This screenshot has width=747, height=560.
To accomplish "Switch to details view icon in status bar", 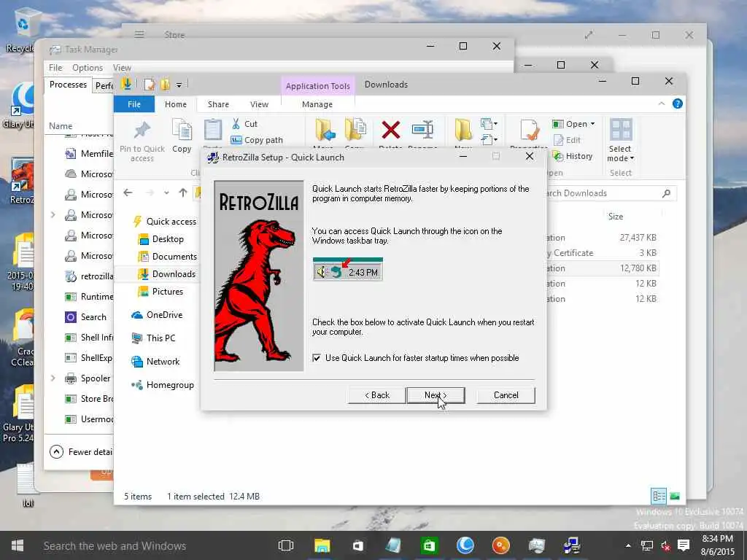I will pyautogui.click(x=659, y=496).
